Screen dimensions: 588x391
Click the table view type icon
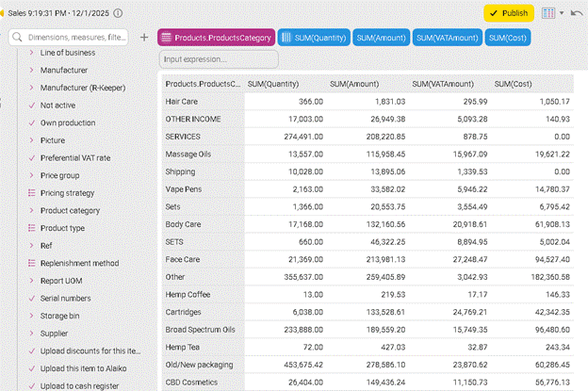point(548,14)
